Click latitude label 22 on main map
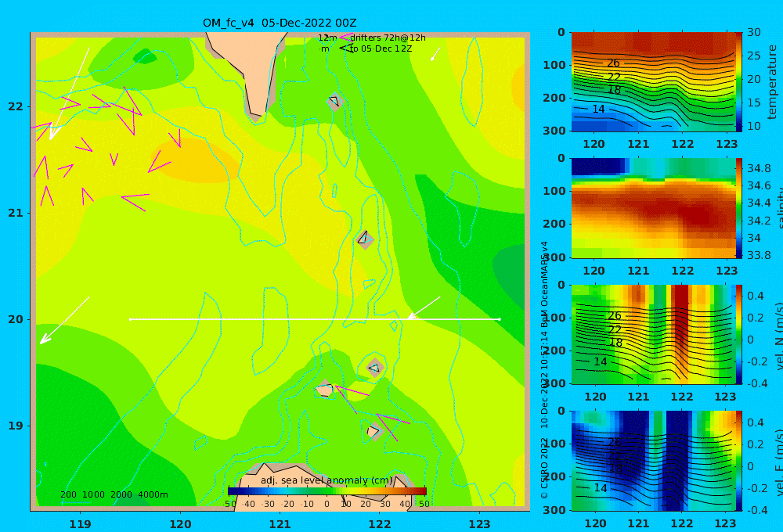This screenshot has width=783, height=532. 16,106
